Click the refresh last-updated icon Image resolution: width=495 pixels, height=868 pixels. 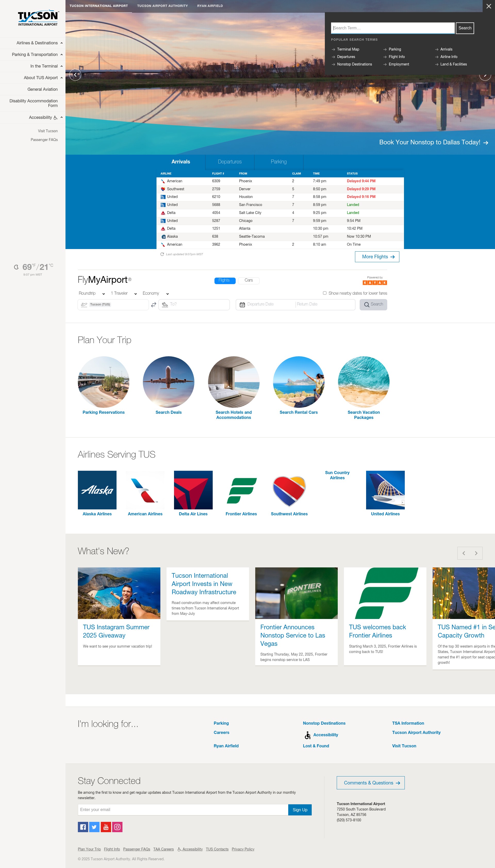pos(162,254)
